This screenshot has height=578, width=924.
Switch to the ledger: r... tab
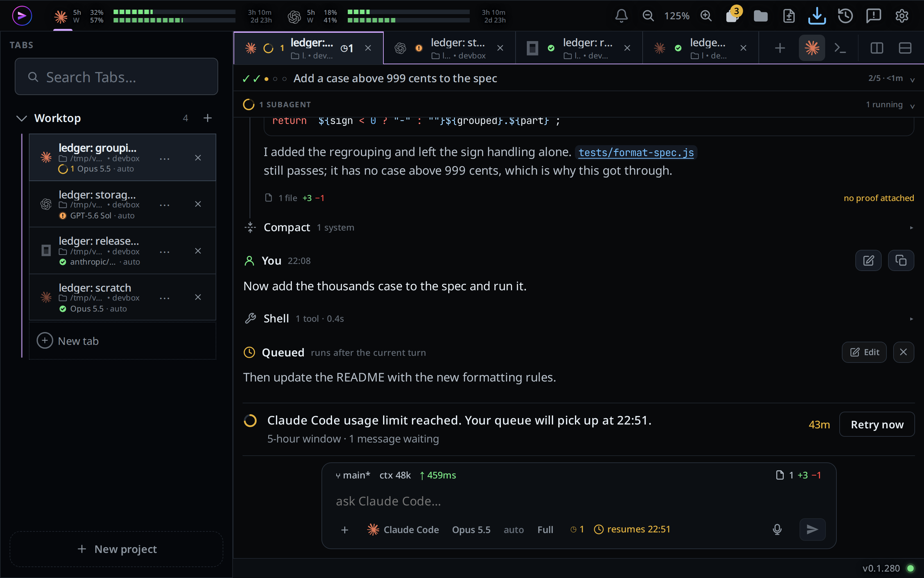click(579, 48)
